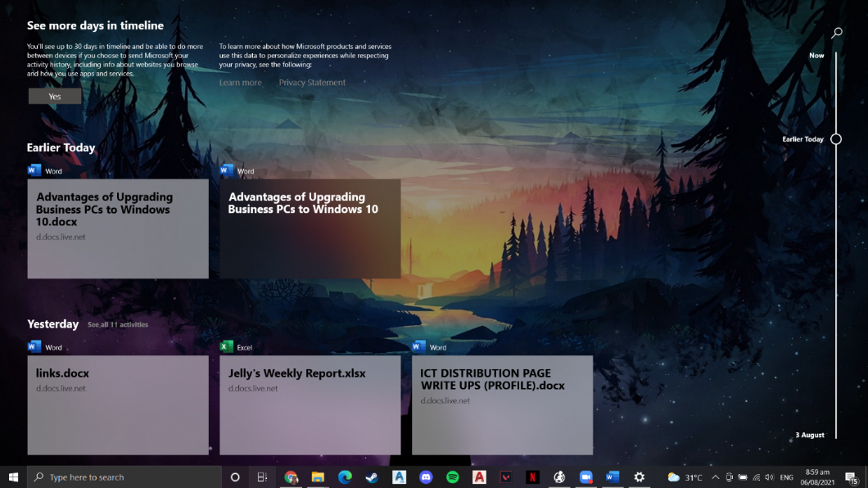Switch to Word on the taskbar

[x=613, y=477]
